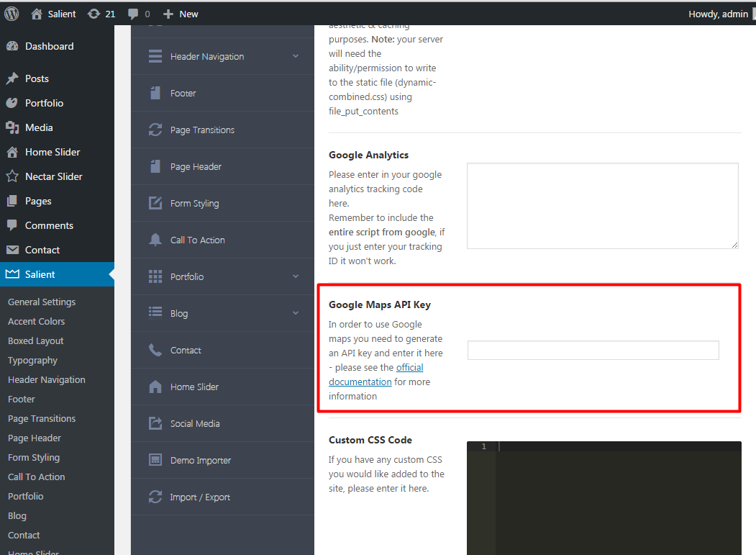Image resolution: width=756 pixels, height=555 pixels.
Task: Select the Call To Action bell icon
Action: click(154, 240)
